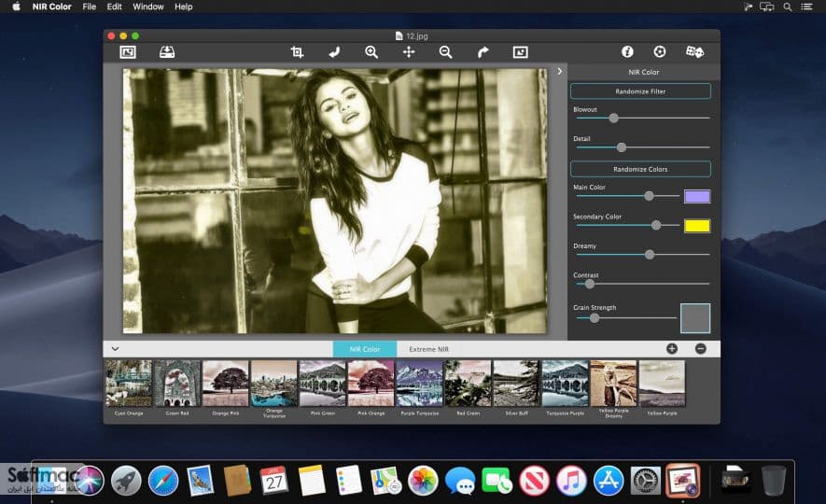Click the Detail slider handle
This screenshot has height=504, width=826.
pos(621,147)
